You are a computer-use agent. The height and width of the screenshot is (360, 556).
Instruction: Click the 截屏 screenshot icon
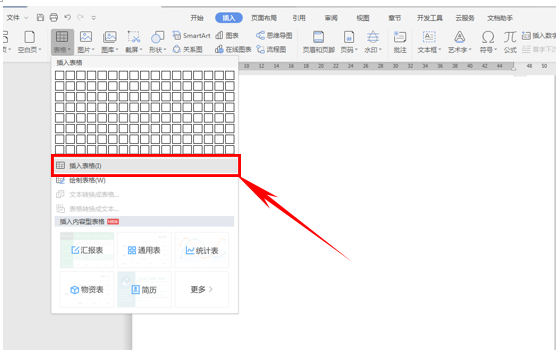coord(134,37)
